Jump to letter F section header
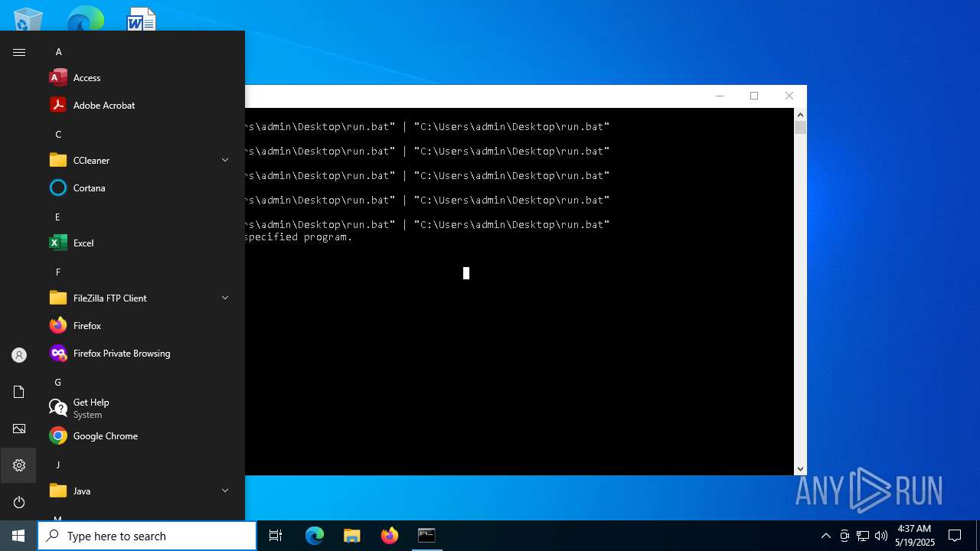The image size is (980, 551). [x=57, y=272]
